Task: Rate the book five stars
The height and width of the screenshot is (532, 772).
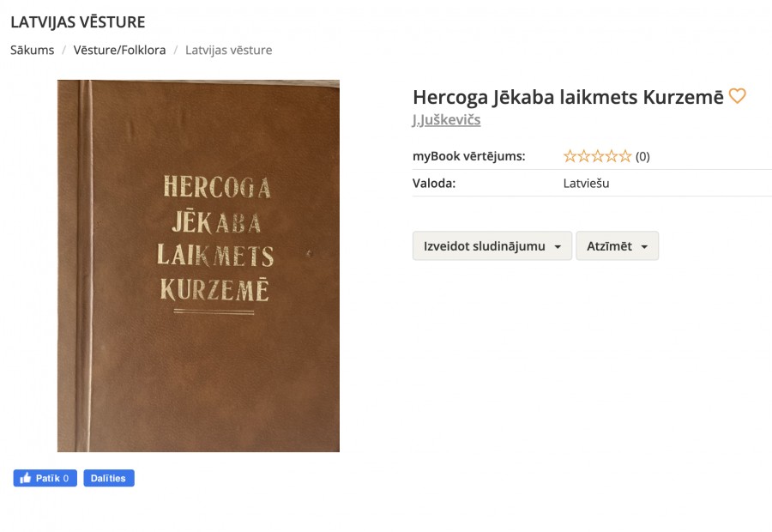Action: point(624,156)
